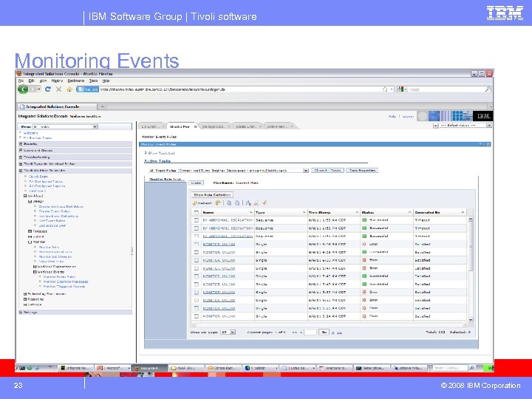Click the Close All Tasks button
Screen dimensions: 532x399
(327, 171)
